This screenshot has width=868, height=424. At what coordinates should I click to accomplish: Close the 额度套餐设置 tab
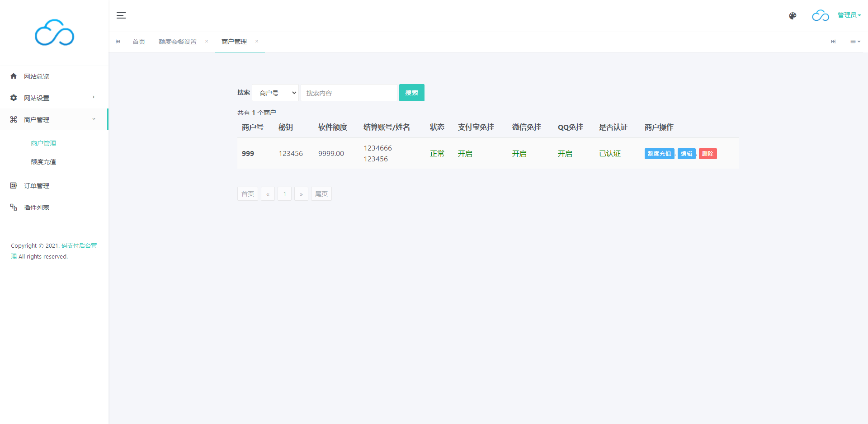207,42
